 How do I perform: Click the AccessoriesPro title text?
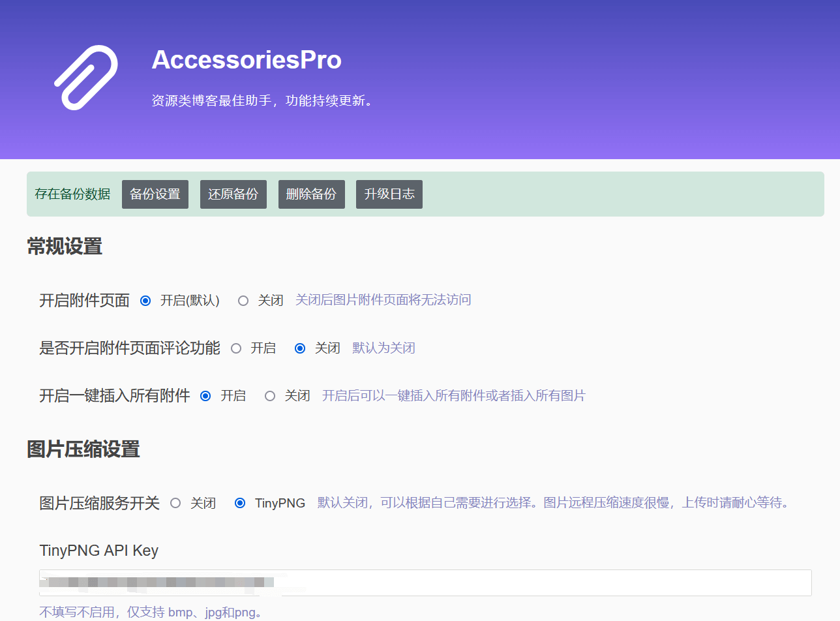(247, 60)
